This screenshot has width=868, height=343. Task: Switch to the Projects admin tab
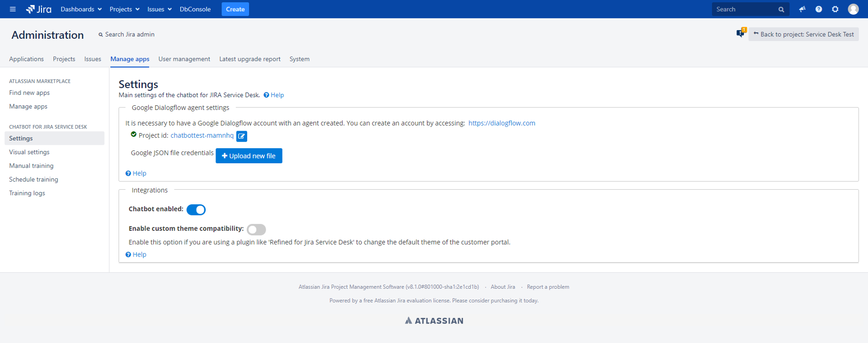(x=64, y=59)
